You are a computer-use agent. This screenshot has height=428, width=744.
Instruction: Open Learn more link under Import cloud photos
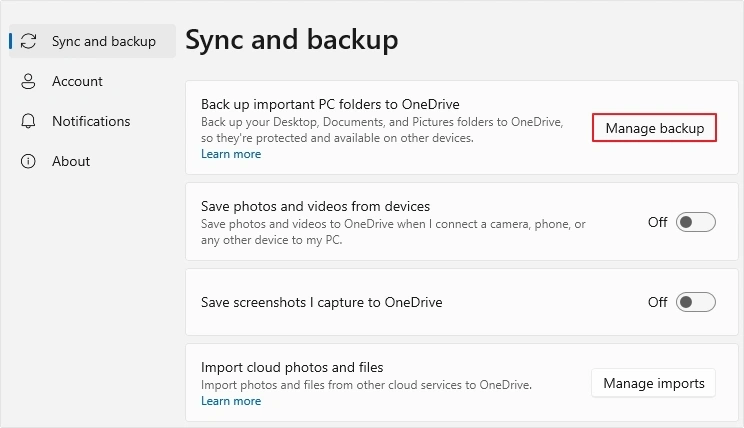point(231,401)
